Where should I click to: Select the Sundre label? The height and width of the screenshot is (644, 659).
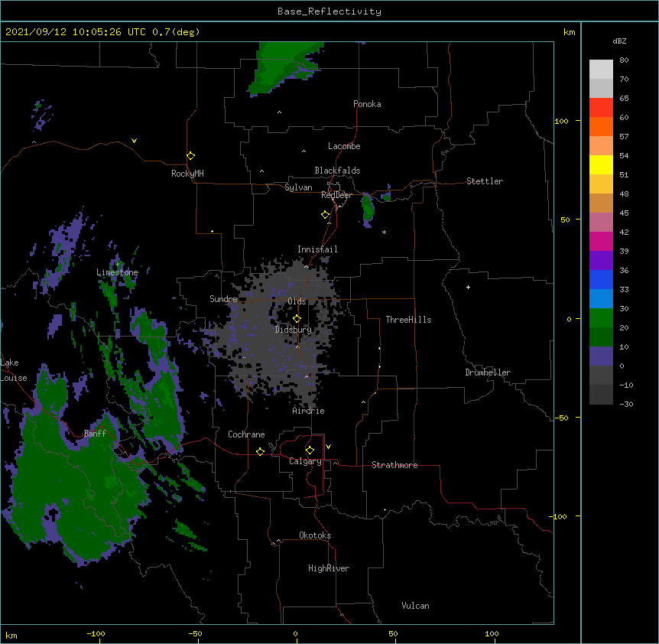click(223, 299)
